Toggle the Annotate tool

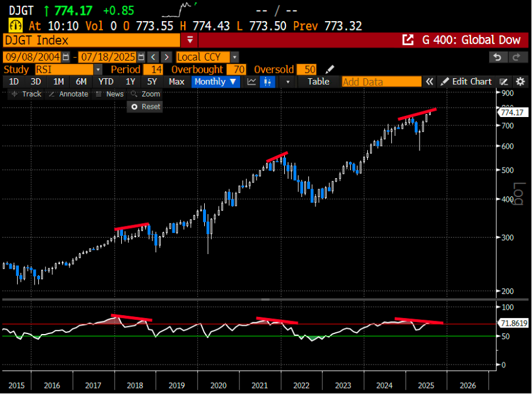[68, 94]
